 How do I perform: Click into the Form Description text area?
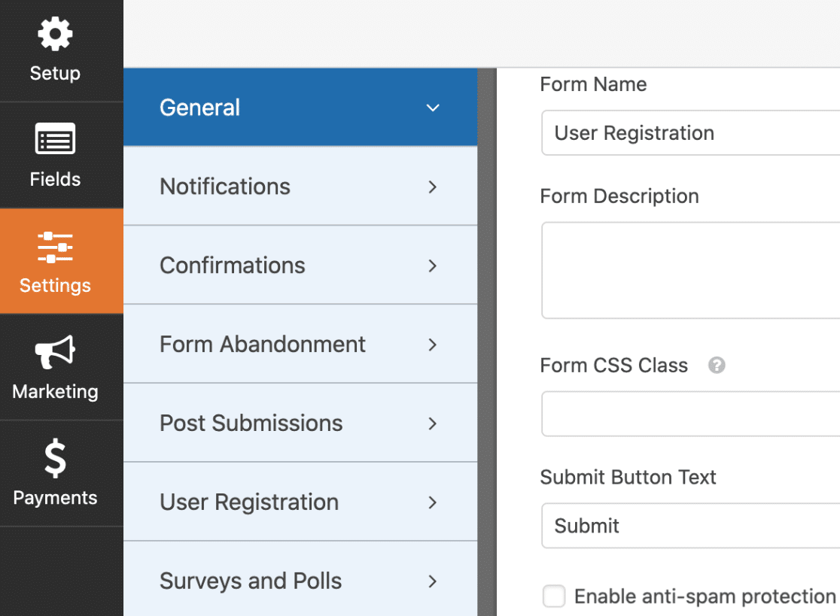point(690,270)
